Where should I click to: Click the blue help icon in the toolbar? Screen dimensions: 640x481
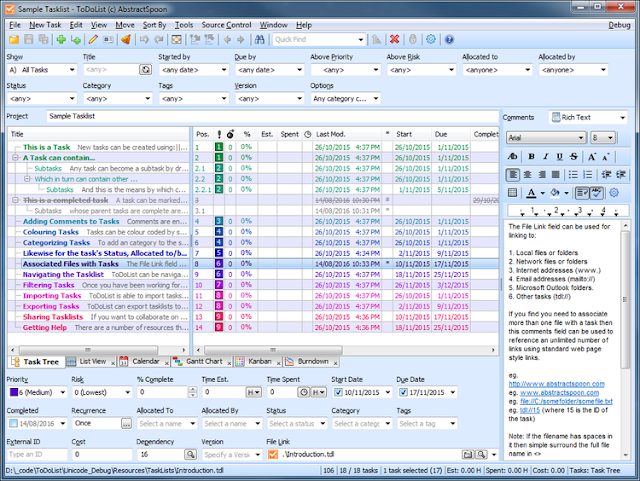pos(449,39)
